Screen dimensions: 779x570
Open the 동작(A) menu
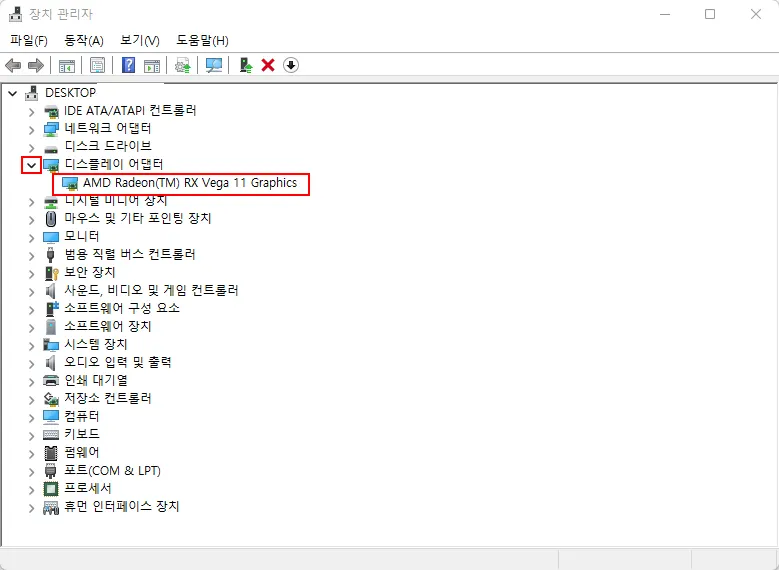point(84,40)
